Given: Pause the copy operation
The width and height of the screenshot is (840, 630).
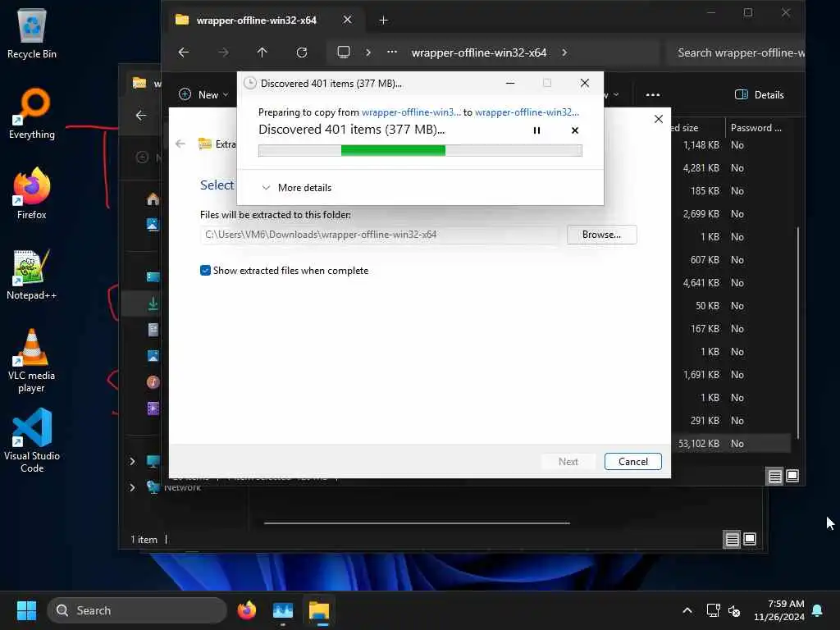Looking at the screenshot, I should 536,130.
